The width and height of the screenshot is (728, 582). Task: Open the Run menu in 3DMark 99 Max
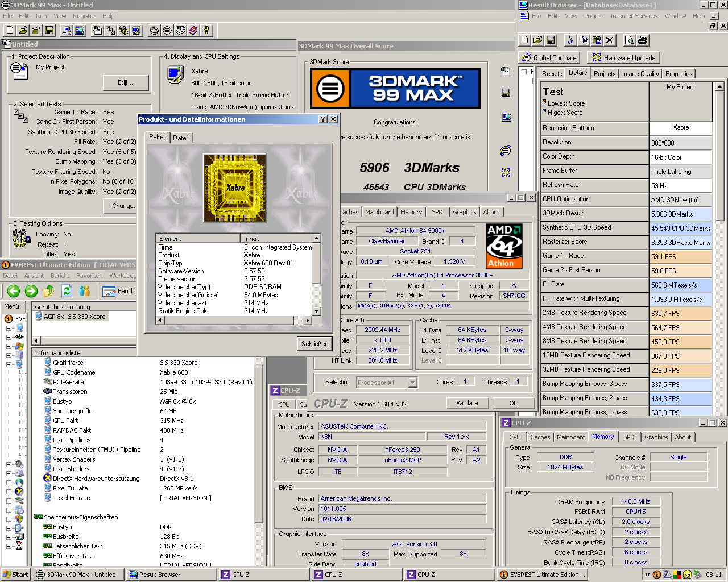(x=42, y=16)
